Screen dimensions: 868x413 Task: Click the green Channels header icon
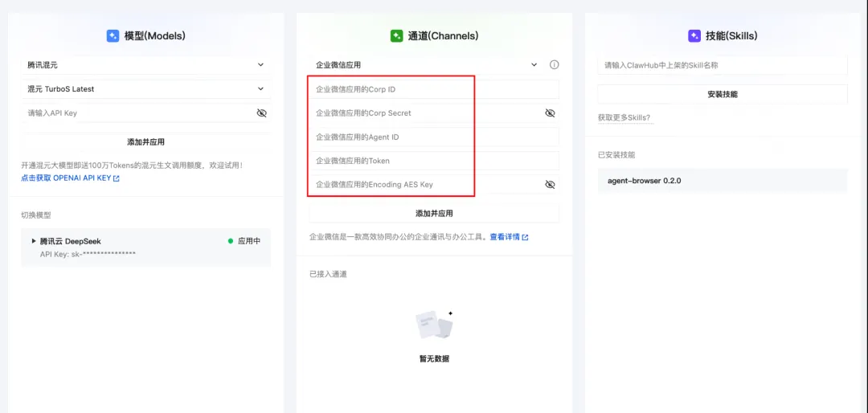pyautogui.click(x=396, y=36)
